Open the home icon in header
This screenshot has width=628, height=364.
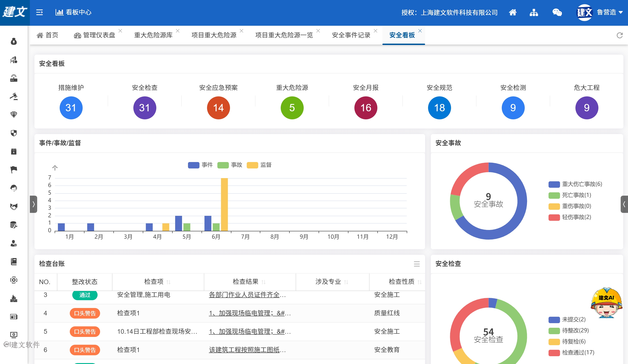pyautogui.click(x=513, y=12)
